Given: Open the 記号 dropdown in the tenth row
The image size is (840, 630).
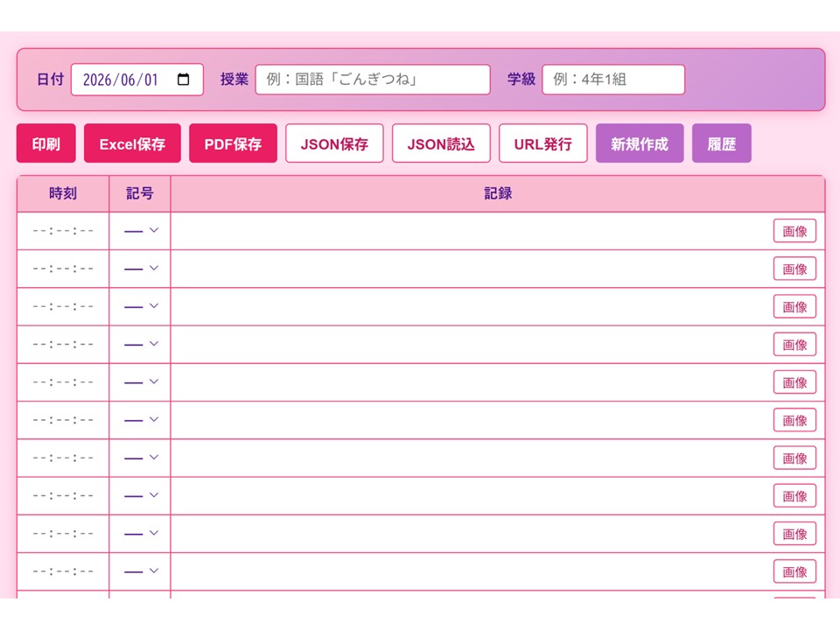Looking at the screenshot, I should pyautogui.click(x=140, y=571).
